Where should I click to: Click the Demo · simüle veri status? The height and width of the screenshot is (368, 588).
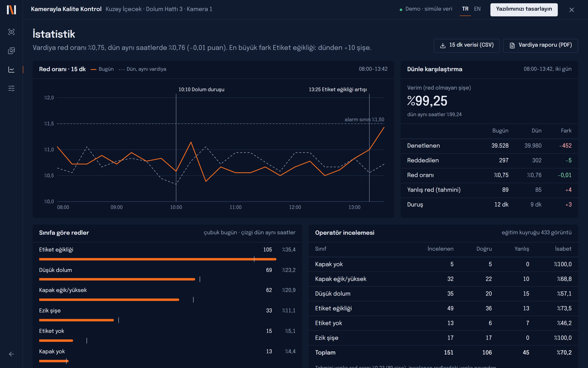pos(426,9)
